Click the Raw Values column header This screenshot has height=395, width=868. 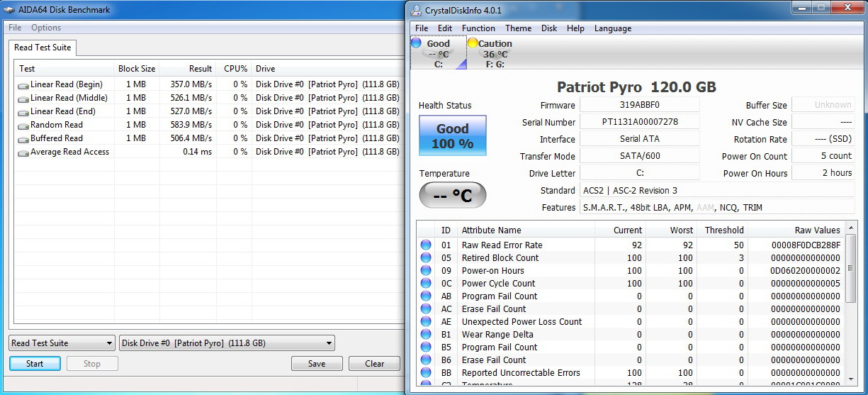(x=796, y=230)
